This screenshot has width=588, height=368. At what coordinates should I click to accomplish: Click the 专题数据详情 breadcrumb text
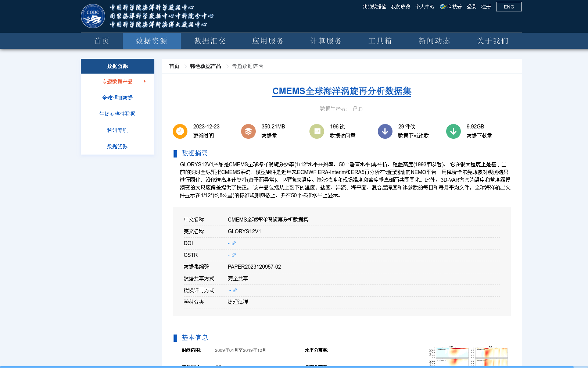point(247,66)
